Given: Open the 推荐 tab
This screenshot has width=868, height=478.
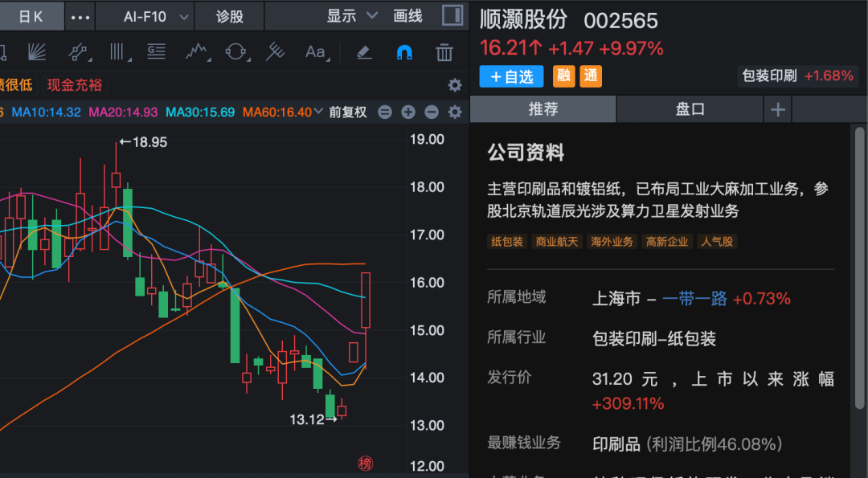Looking at the screenshot, I should (x=543, y=109).
